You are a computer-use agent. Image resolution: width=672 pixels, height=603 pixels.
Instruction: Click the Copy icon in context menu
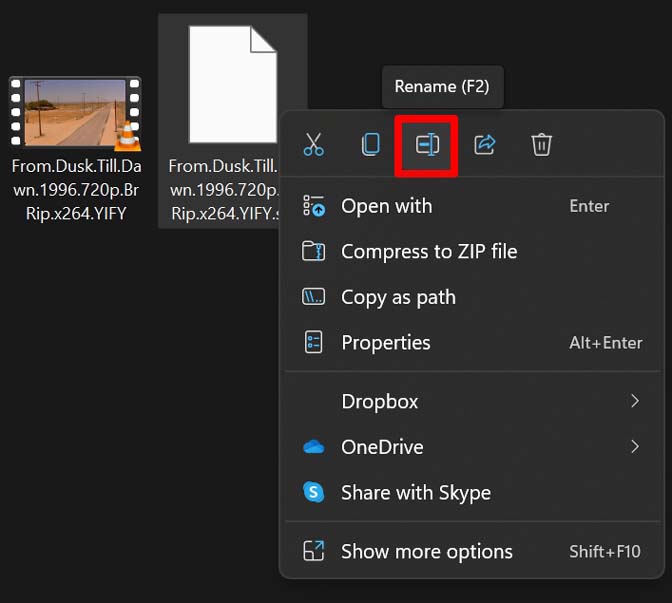point(371,145)
